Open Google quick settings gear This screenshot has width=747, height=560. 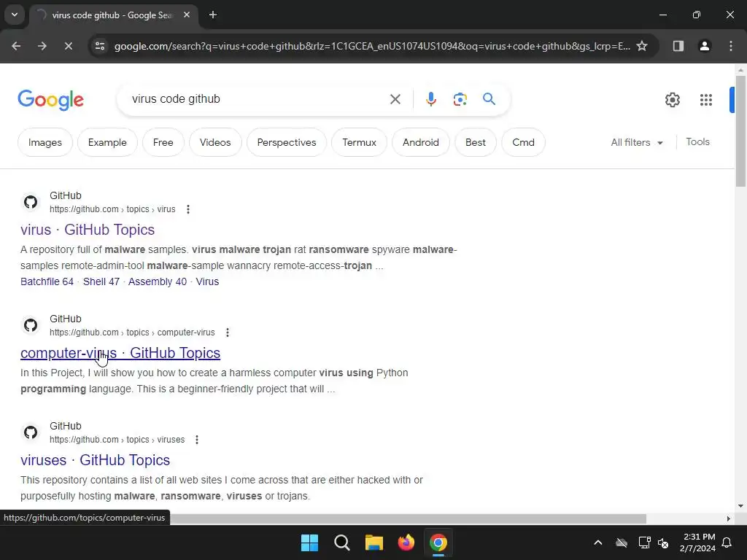(x=672, y=99)
